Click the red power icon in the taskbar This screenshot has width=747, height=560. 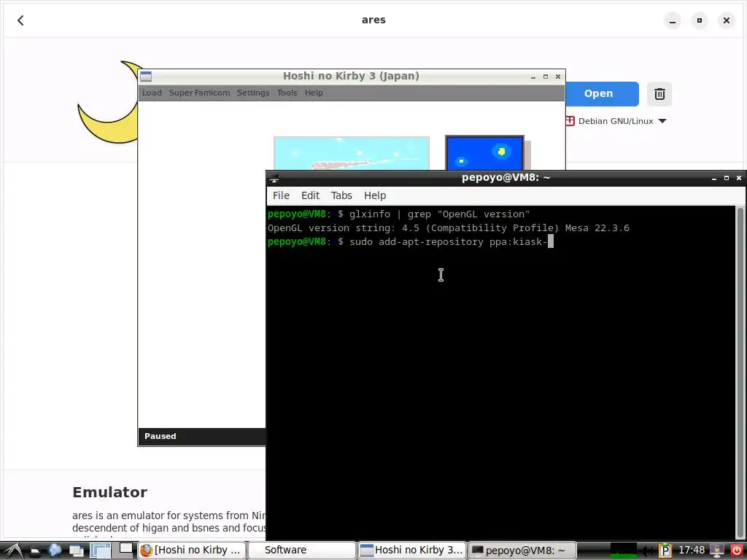coord(737,551)
